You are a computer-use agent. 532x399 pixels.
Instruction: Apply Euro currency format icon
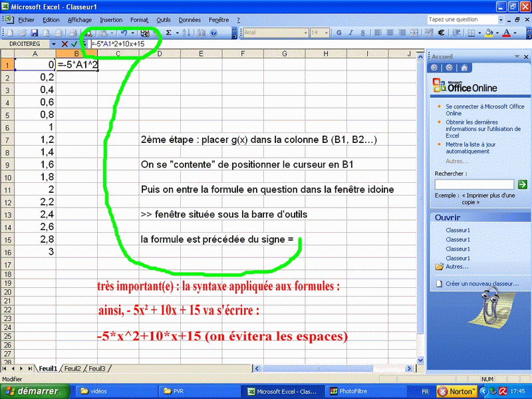click(441, 33)
